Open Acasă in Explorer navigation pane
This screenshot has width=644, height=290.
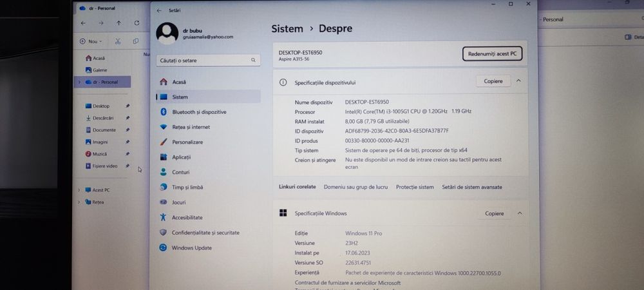95,59
